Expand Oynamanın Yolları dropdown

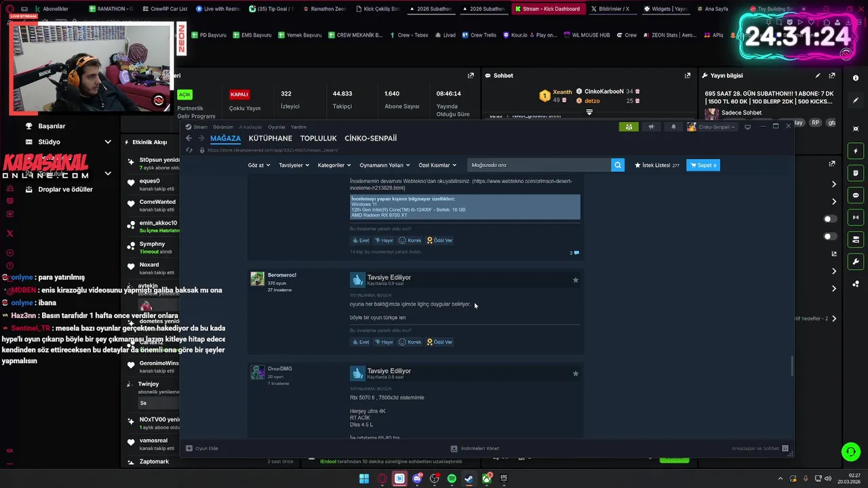[384, 165]
